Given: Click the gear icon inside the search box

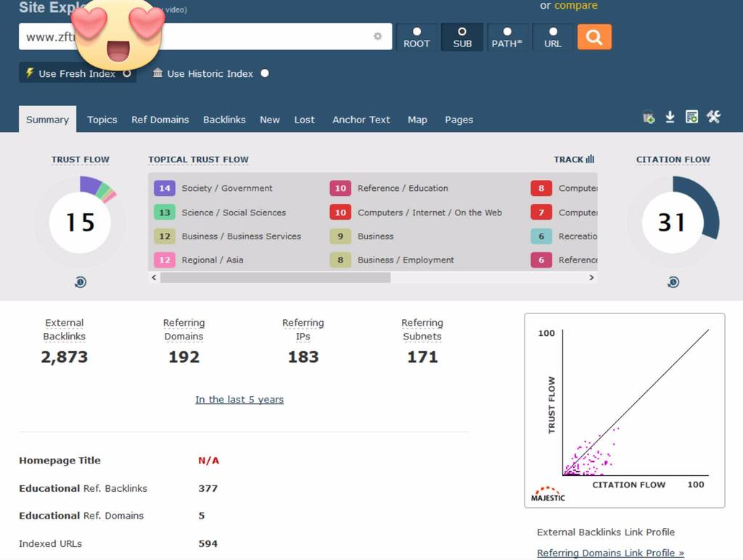Looking at the screenshot, I should click(377, 36).
